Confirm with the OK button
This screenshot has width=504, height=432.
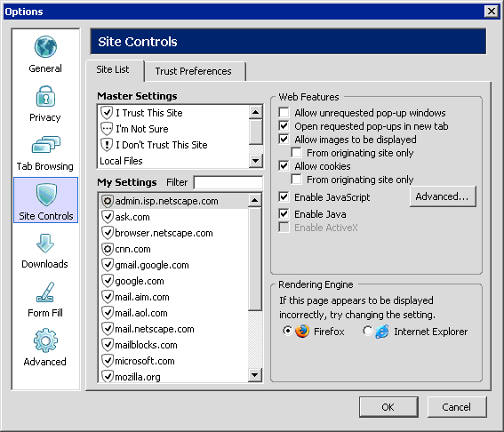(388, 407)
